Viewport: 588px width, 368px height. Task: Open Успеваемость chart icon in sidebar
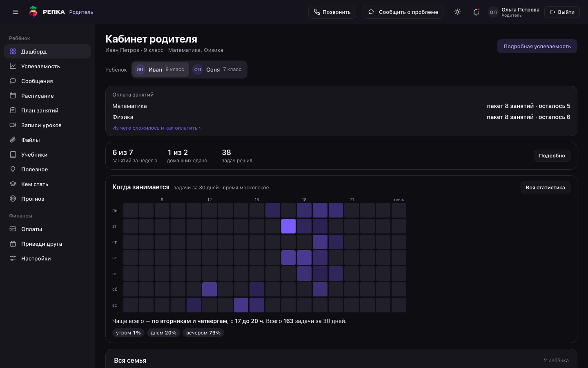[x=13, y=66]
